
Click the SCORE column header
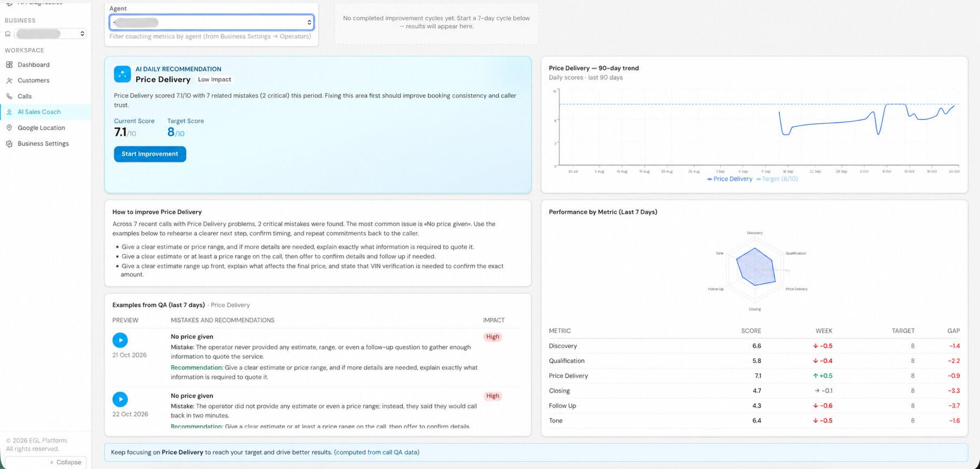[751, 331]
